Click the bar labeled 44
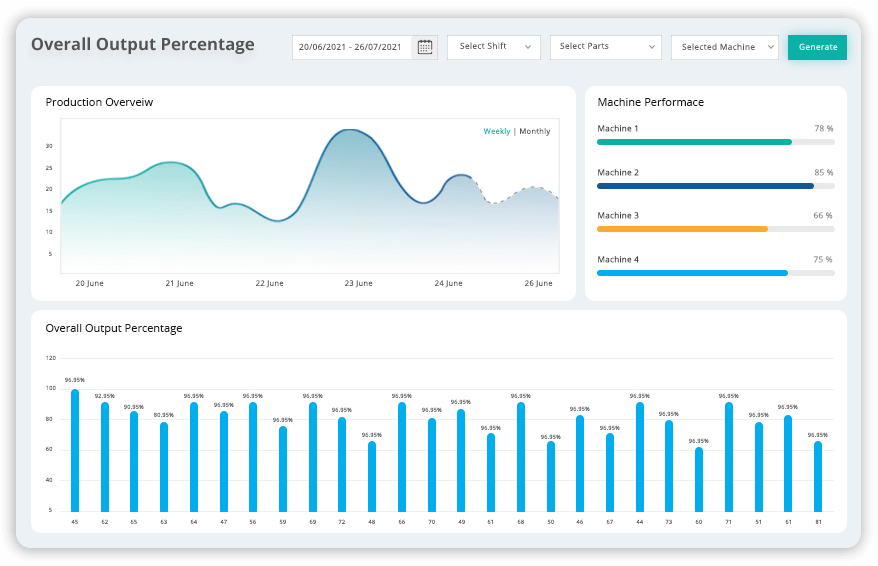Viewport: 878px width, 566px height. [639, 457]
